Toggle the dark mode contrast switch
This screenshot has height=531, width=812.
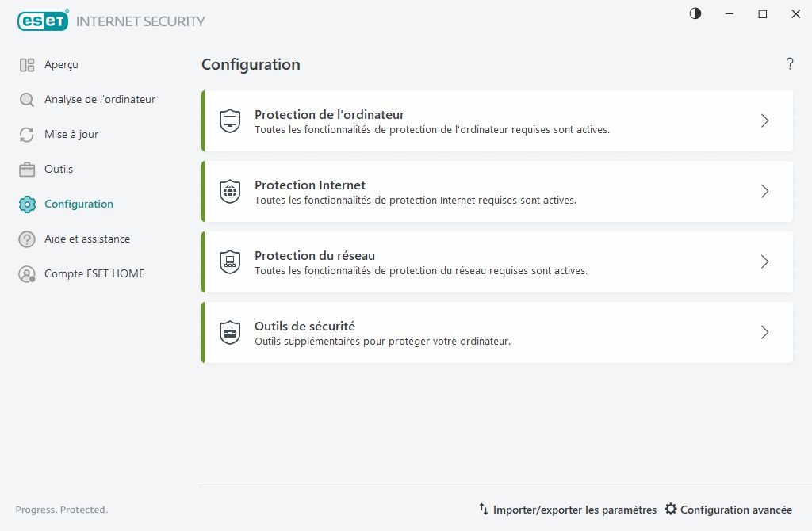(x=695, y=13)
